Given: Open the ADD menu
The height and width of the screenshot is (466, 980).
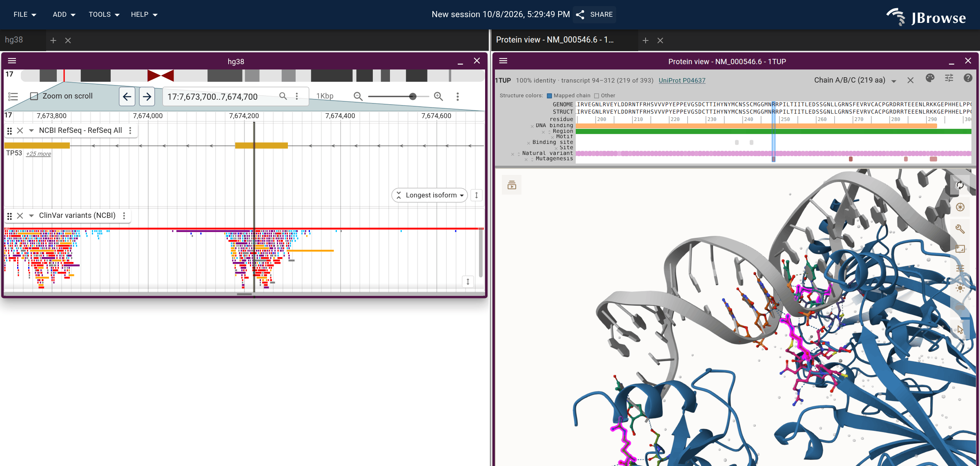Looking at the screenshot, I should tap(64, 14).
